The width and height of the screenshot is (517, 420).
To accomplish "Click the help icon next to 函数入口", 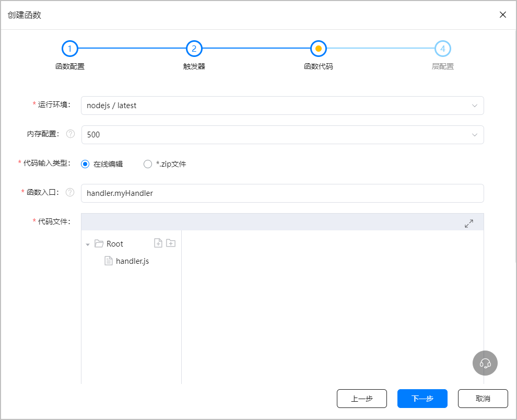I will [70, 193].
